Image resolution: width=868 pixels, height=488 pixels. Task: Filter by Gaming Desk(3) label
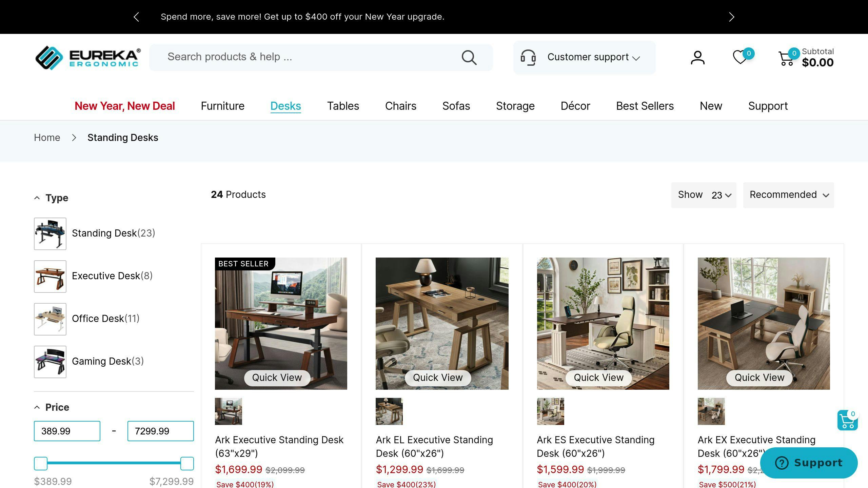click(x=108, y=361)
